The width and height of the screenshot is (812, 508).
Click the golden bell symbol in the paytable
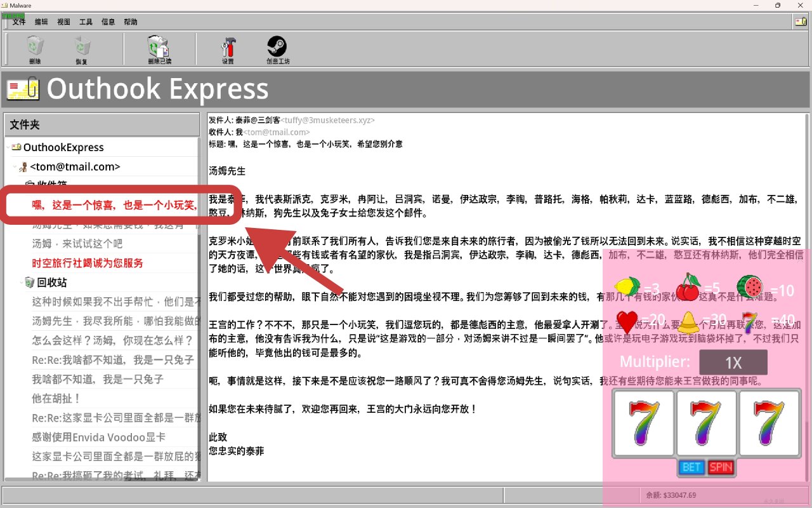(688, 323)
